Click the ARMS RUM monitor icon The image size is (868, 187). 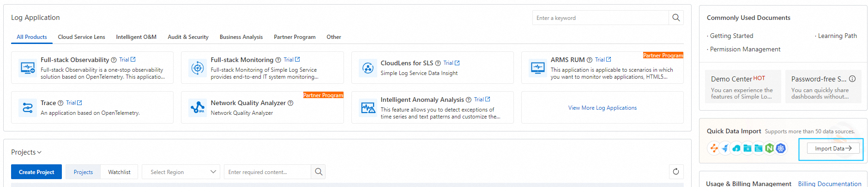537,68
